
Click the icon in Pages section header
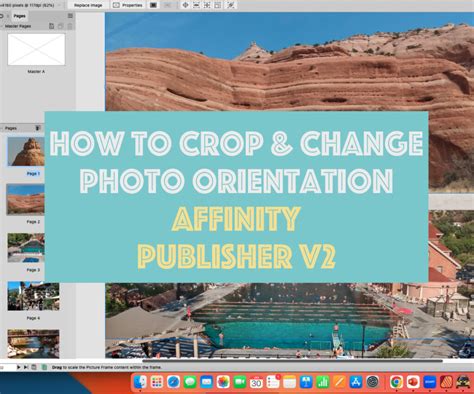click(x=38, y=128)
